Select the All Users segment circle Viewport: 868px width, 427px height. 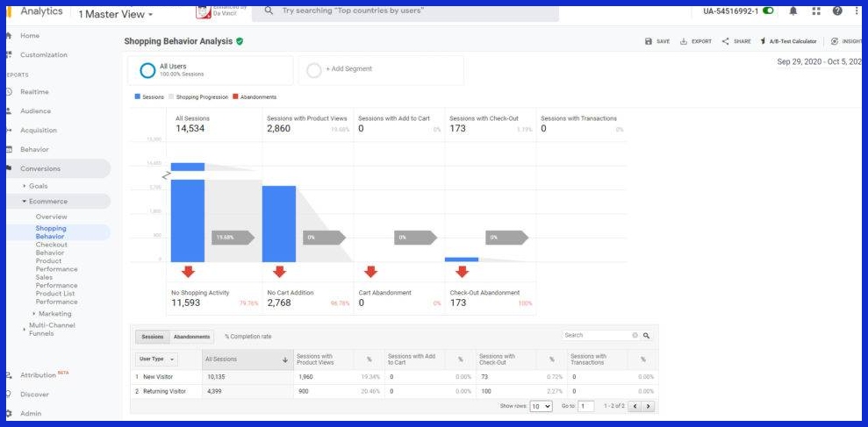pyautogui.click(x=147, y=70)
